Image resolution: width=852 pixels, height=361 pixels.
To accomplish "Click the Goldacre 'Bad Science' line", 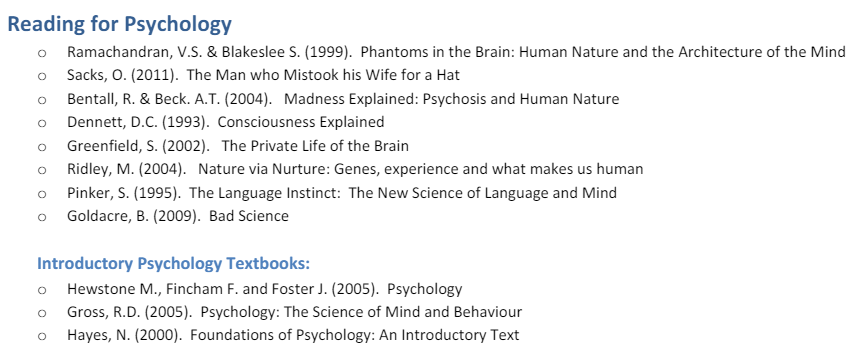I will 178,216.
